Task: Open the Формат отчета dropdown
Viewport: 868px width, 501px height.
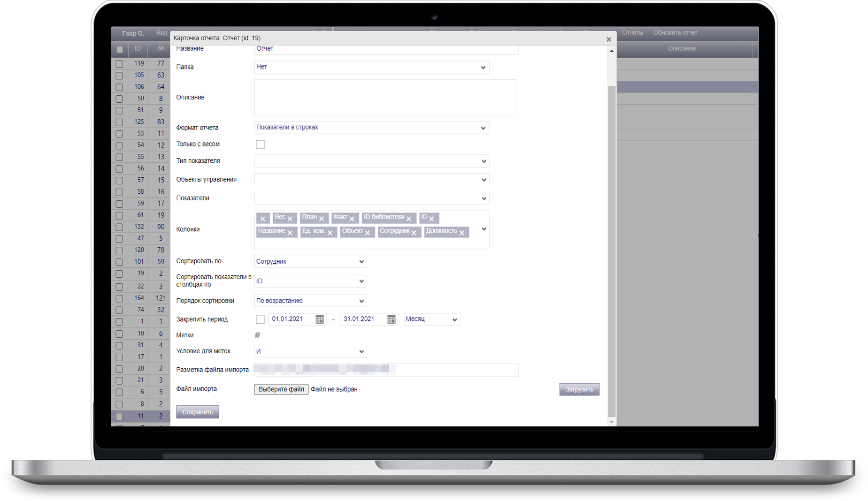Action: coord(371,128)
